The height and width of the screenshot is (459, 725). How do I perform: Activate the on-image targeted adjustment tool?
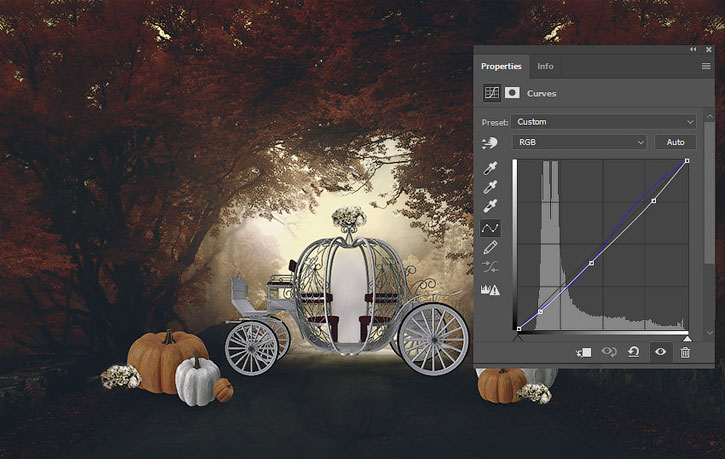(490, 143)
